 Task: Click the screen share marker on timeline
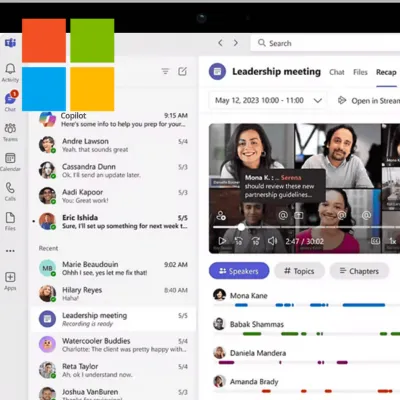299,215
